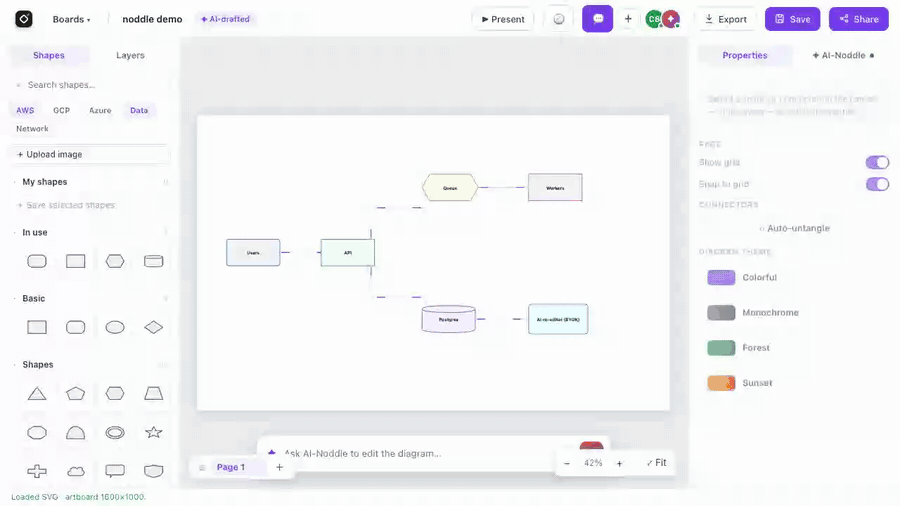Image resolution: width=900 pixels, height=506 pixels.
Task: Pick the cylinder shape in In use
Action: point(153,261)
